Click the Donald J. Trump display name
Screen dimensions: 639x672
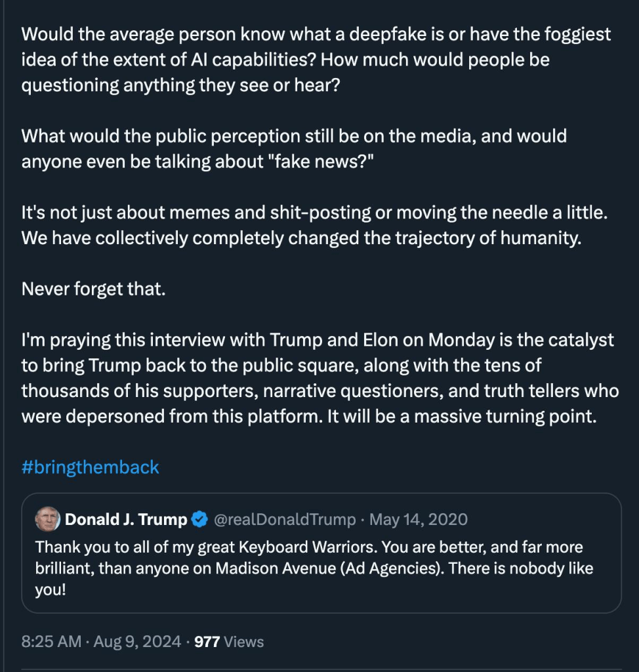click(x=126, y=520)
